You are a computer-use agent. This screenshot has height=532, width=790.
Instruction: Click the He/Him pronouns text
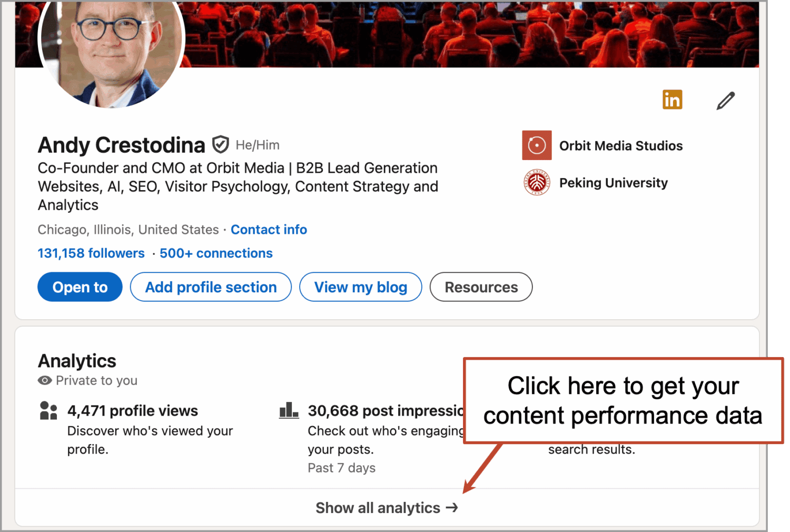258,145
